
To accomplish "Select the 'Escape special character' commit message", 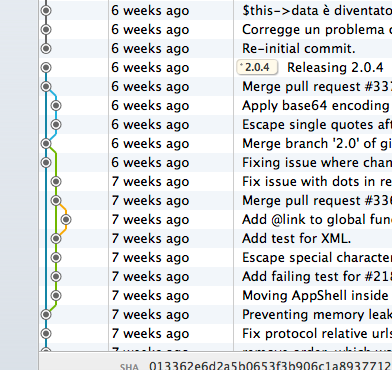I will coord(317,258).
